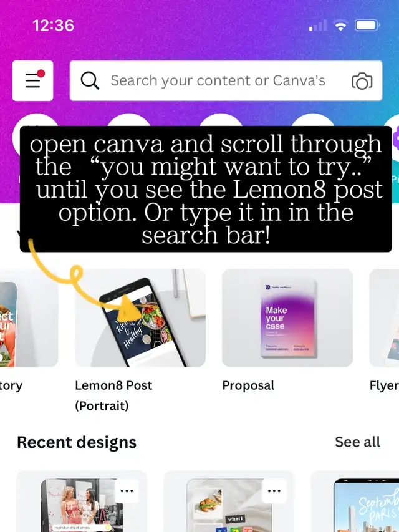This screenshot has height=532, width=399.
Task: Open the hamburger menu with notification dot
Action: (x=32, y=80)
